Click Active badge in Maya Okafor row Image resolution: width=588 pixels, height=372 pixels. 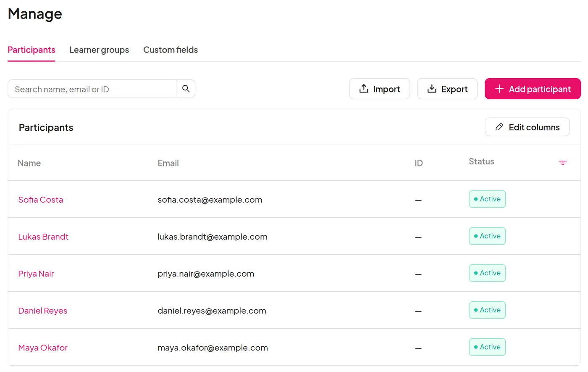pos(487,347)
